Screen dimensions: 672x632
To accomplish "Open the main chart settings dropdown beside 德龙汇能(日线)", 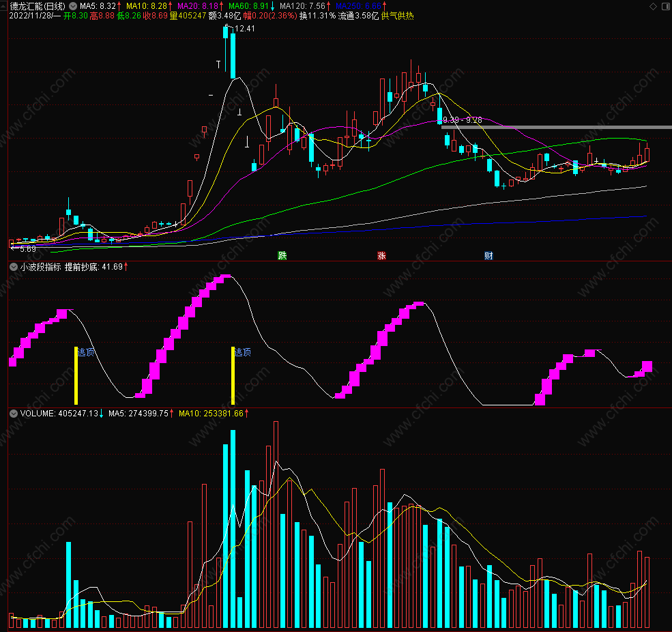I will (x=73, y=6).
